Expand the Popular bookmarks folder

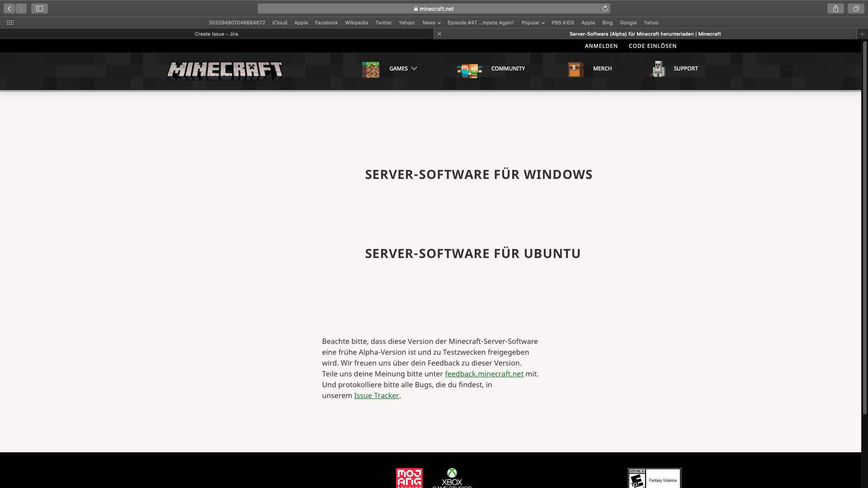533,23
